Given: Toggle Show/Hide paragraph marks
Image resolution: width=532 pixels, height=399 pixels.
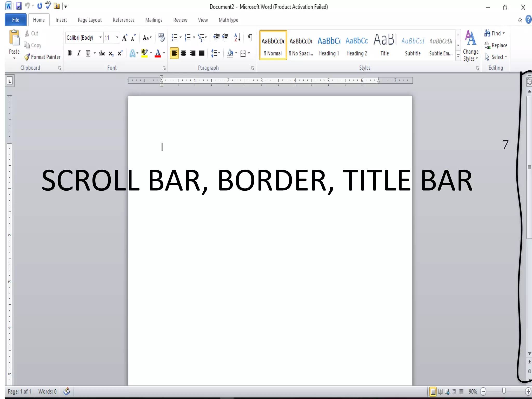Looking at the screenshot, I should point(250,38).
